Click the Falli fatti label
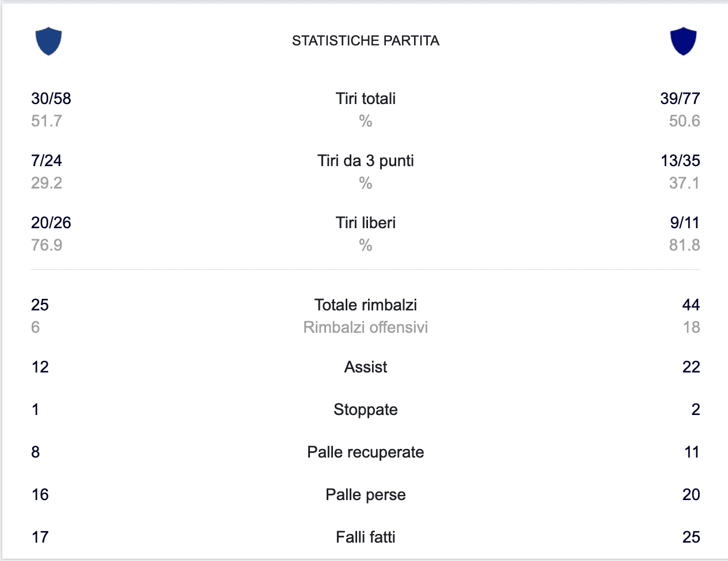 tap(366, 537)
